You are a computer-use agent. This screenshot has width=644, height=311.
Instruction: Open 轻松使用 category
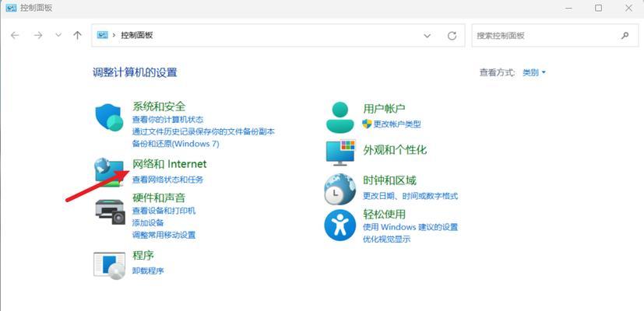click(385, 214)
